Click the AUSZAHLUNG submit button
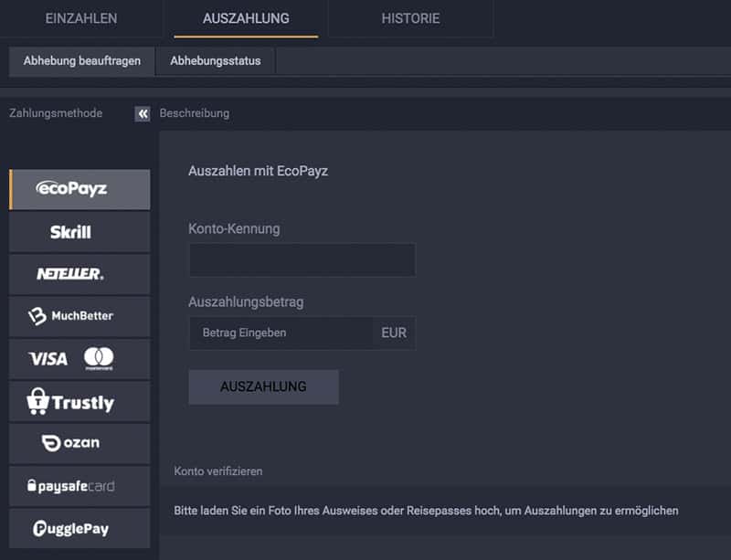 click(x=263, y=387)
